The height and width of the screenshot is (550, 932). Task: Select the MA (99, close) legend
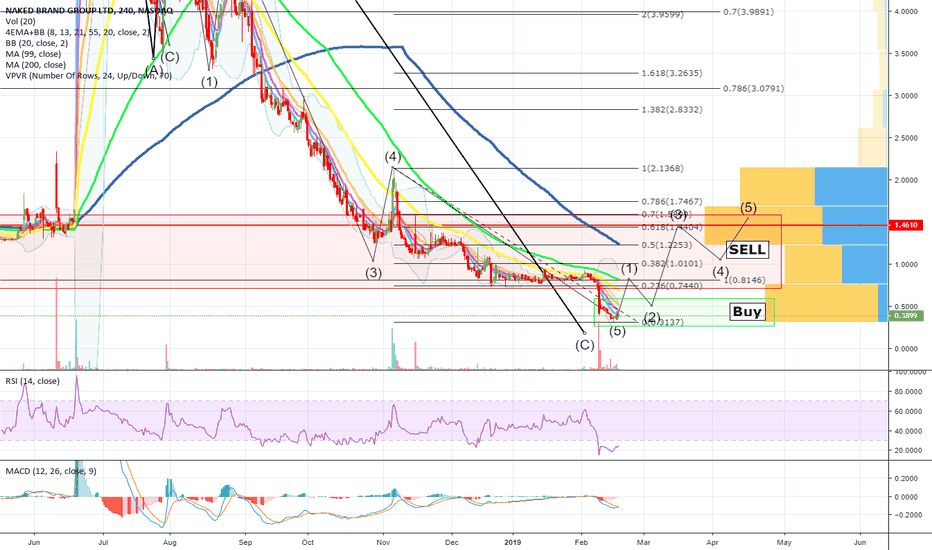pyautogui.click(x=33, y=54)
